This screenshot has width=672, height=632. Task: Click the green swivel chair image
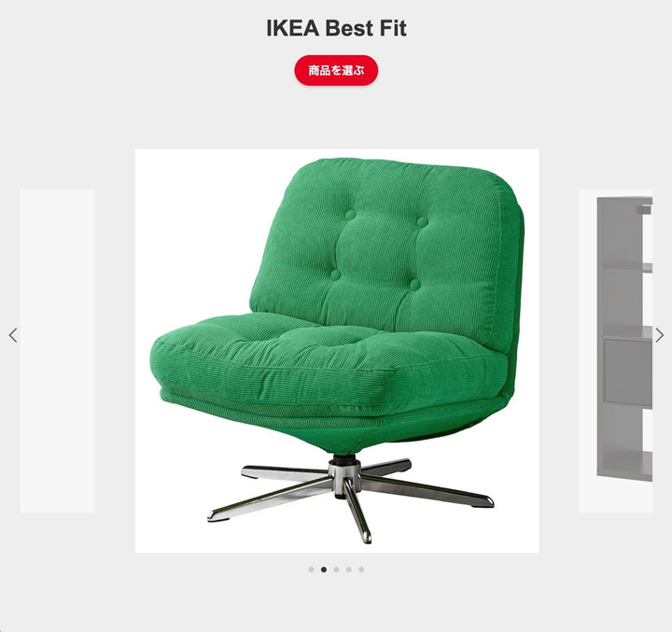tap(337, 351)
